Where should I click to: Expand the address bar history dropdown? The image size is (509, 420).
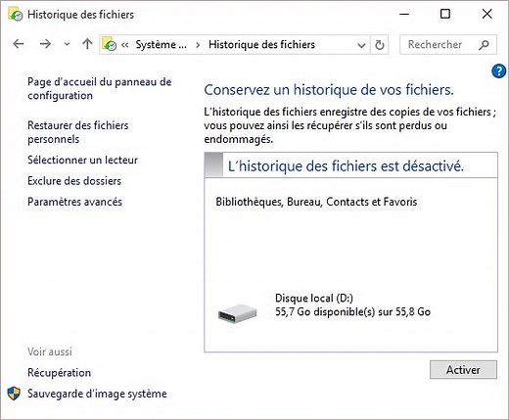[361, 45]
